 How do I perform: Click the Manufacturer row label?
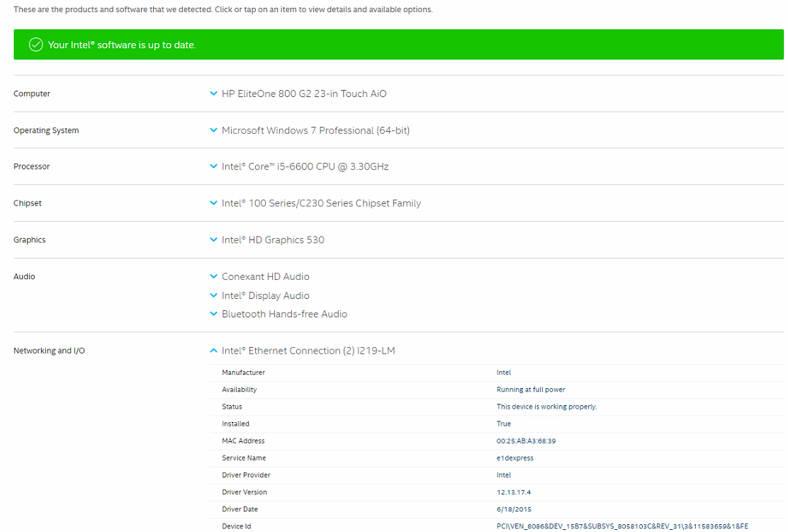[243, 373]
